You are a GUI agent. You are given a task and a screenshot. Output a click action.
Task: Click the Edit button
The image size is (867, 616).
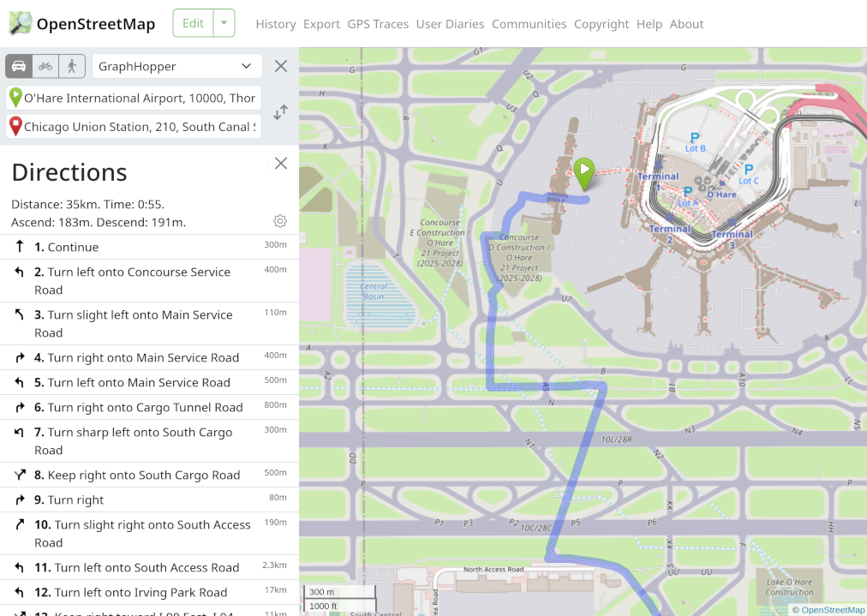coord(193,23)
